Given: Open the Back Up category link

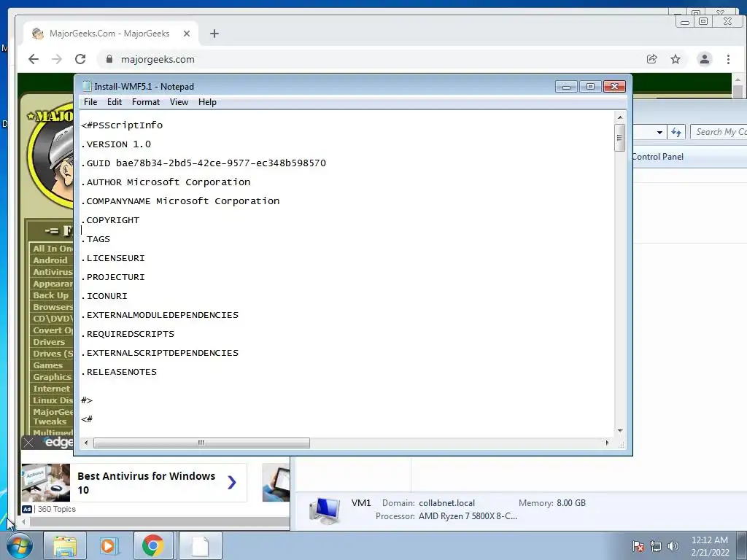Looking at the screenshot, I should [x=50, y=295].
